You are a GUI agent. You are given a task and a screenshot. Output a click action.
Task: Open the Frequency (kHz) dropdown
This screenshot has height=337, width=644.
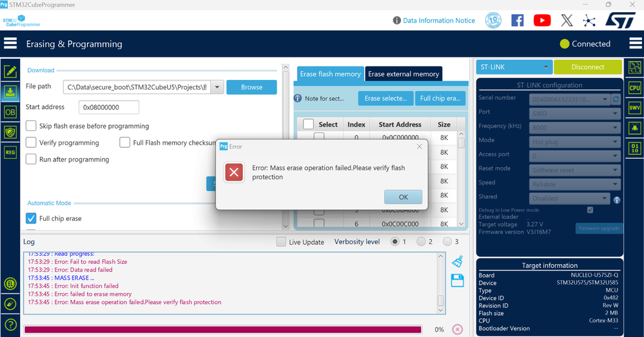point(574,128)
